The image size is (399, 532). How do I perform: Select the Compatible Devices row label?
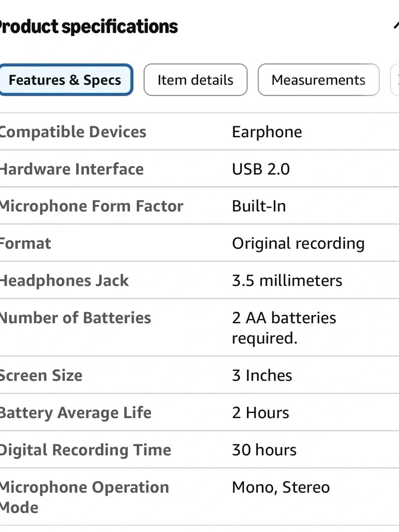(73, 132)
